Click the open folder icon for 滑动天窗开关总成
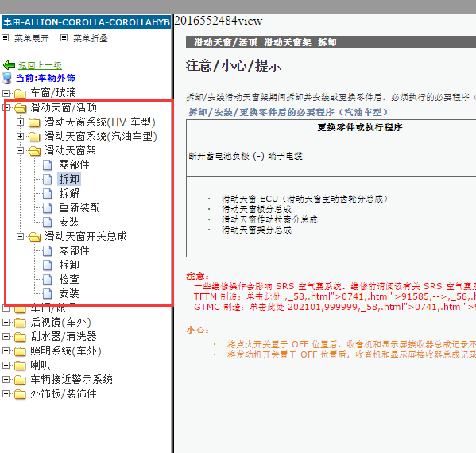 coord(35,237)
